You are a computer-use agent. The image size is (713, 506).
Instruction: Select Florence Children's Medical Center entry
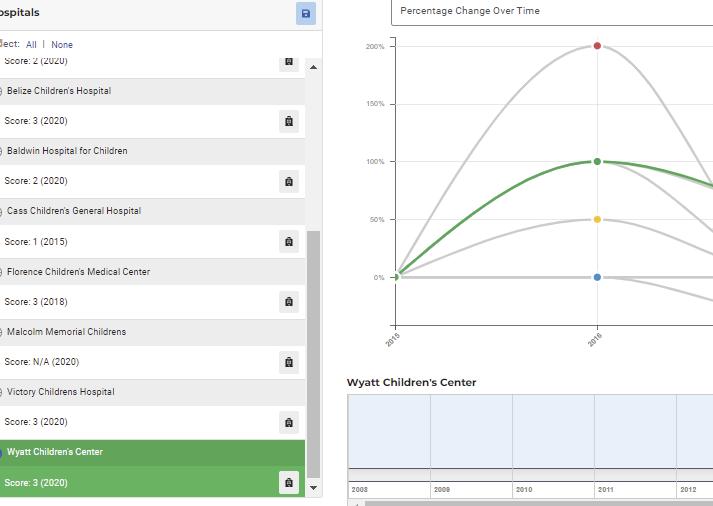tap(78, 272)
